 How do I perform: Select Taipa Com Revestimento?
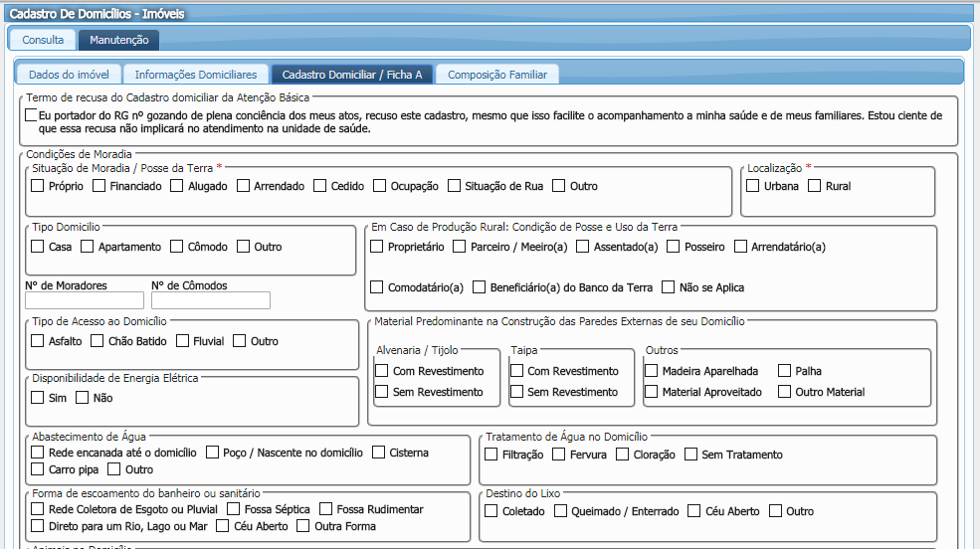coord(516,370)
